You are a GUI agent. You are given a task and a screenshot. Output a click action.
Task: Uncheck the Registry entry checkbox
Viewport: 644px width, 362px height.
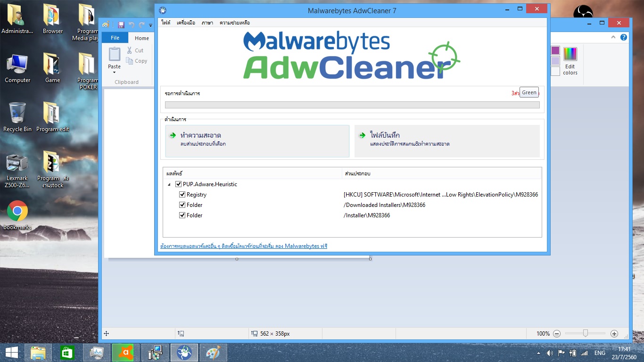(x=182, y=195)
